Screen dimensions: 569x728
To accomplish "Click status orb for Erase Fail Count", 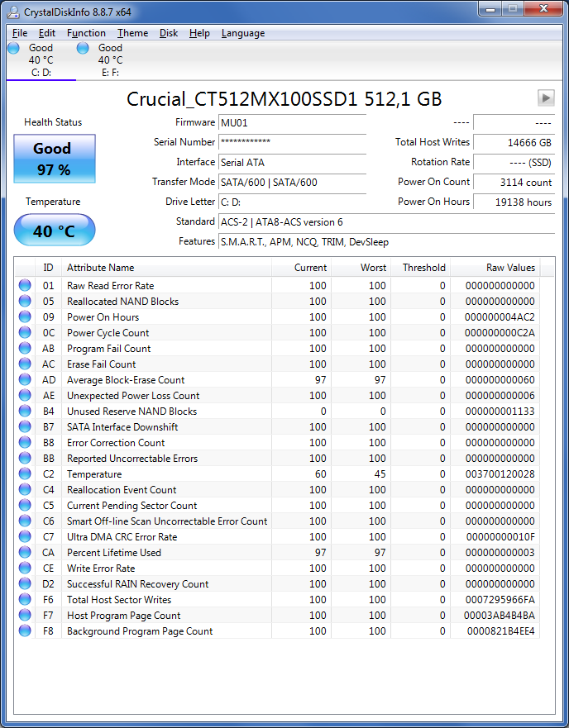I will (x=25, y=364).
